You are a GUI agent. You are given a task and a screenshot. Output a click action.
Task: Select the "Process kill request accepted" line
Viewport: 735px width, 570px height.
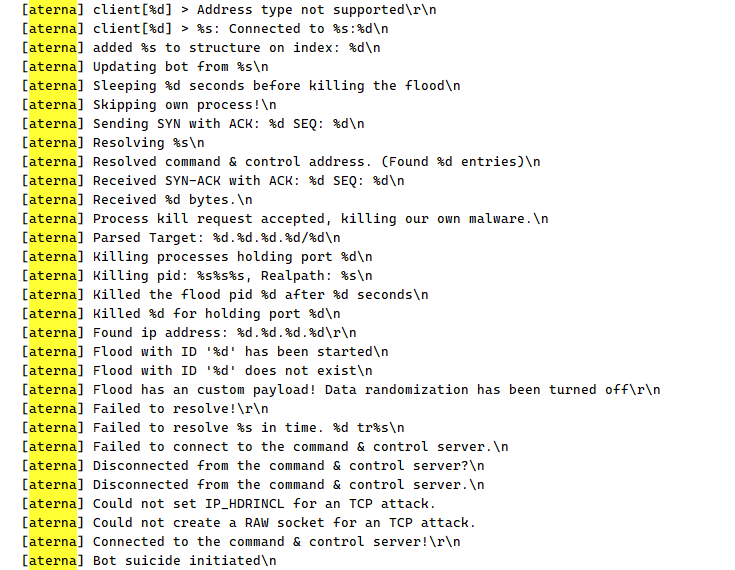pos(320,219)
